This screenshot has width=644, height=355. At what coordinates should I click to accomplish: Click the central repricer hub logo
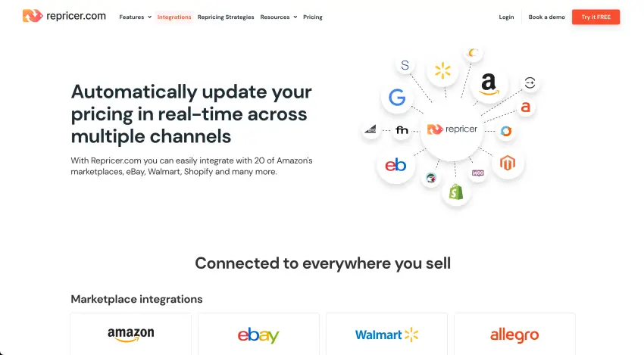pyautogui.click(x=452, y=129)
